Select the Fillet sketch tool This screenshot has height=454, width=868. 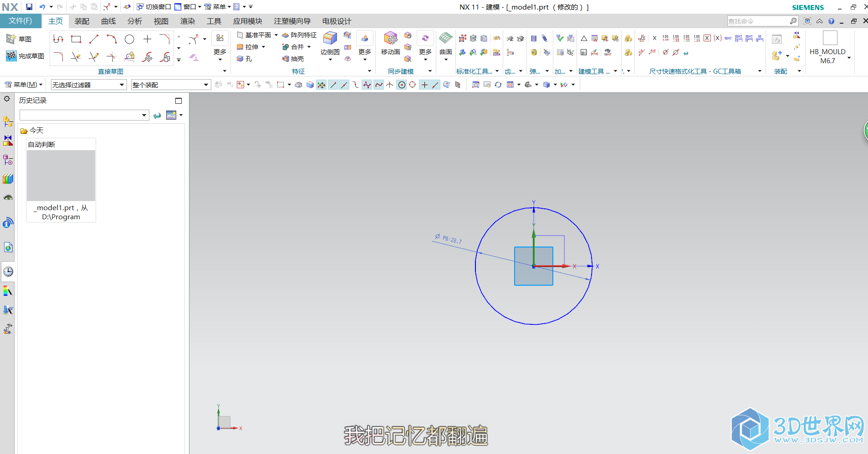tap(58, 57)
